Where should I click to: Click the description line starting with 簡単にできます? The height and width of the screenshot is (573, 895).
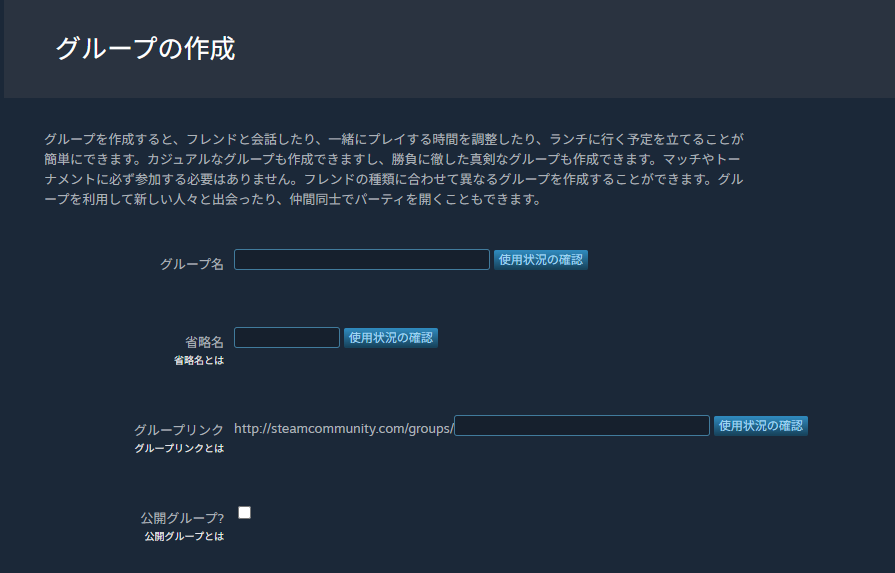coord(393,159)
